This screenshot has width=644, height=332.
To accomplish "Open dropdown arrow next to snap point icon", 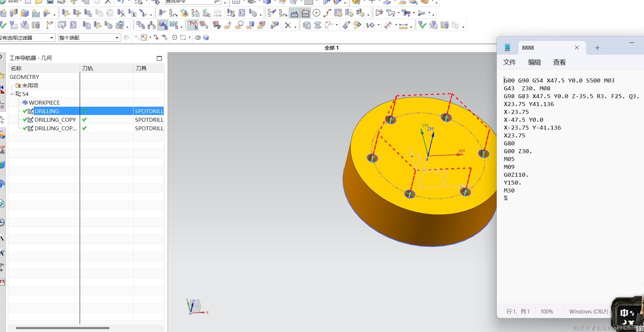I will [x=150, y=37].
